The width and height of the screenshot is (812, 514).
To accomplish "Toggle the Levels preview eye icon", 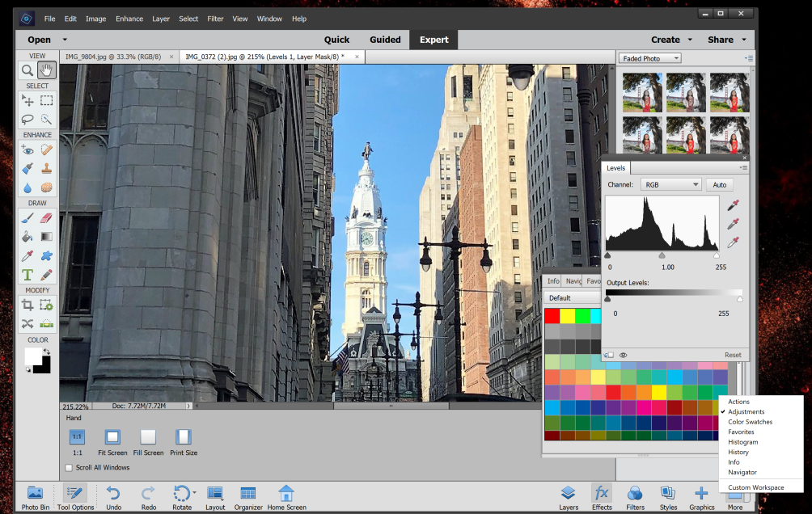I will (x=623, y=355).
